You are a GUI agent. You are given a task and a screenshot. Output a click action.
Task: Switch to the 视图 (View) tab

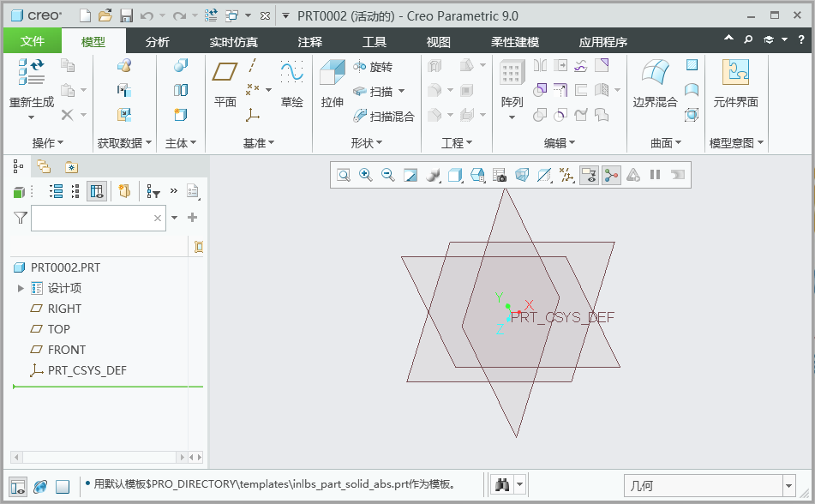click(x=438, y=42)
